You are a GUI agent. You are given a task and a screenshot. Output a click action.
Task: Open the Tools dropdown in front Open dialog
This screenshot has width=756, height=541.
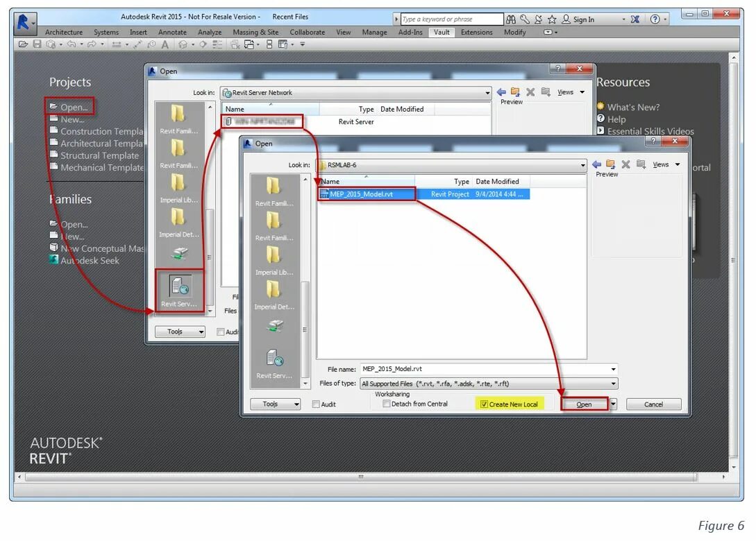[x=275, y=404]
